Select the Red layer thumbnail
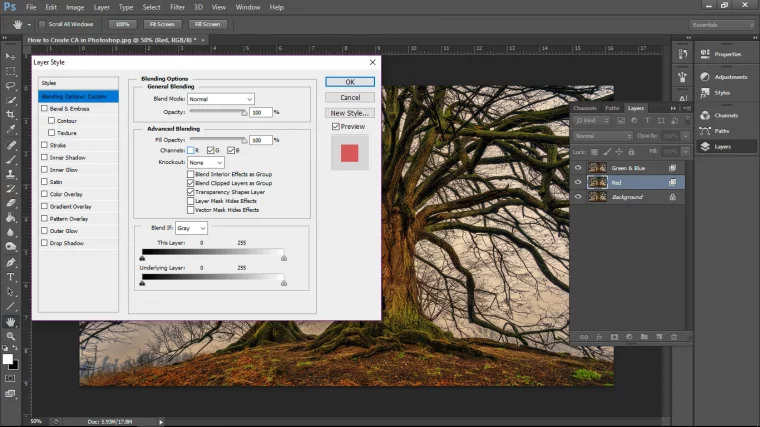Screen dimensions: 760x427 597,182
